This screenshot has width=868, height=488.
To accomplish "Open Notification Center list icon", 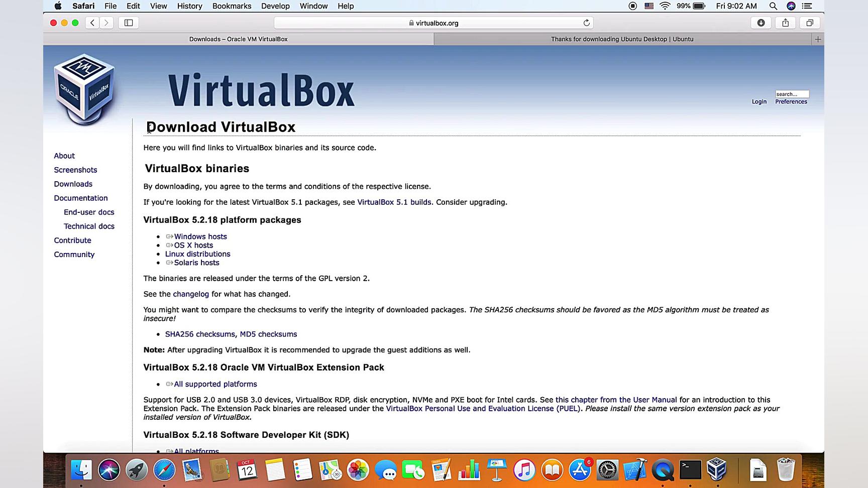I will (x=807, y=6).
